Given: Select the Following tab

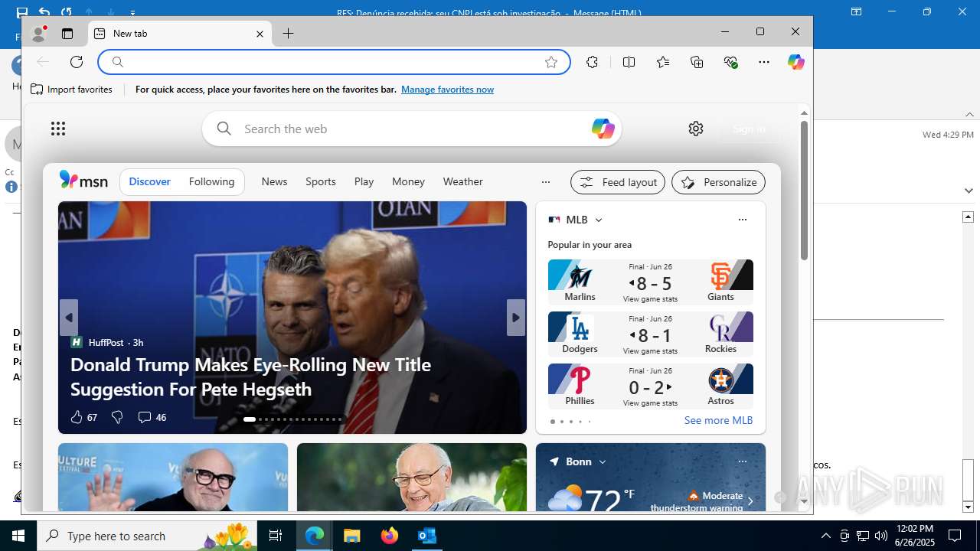Looking at the screenshot, I should pos(211,182).
